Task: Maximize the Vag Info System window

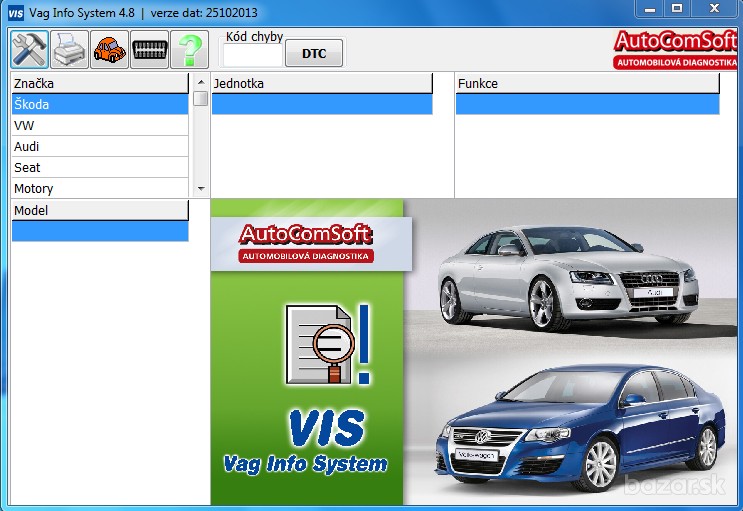Action: [677, 9]
